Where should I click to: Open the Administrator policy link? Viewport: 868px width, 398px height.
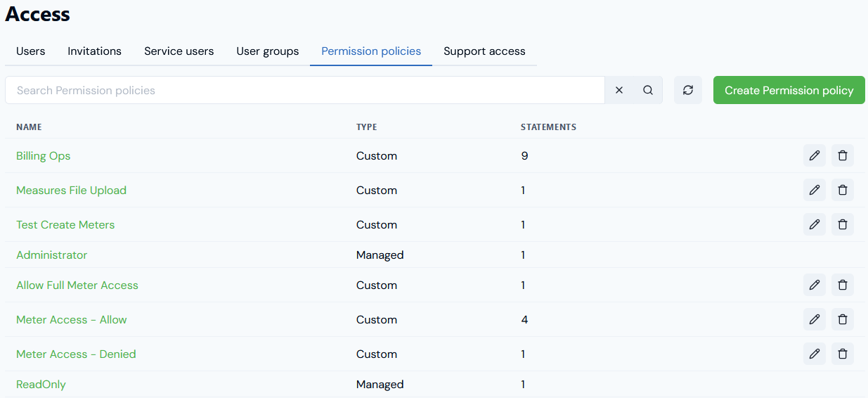(52, 255)
